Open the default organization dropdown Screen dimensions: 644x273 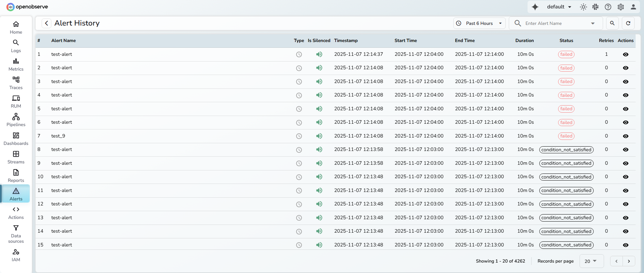pyautogui.click(x=559, y=7)
